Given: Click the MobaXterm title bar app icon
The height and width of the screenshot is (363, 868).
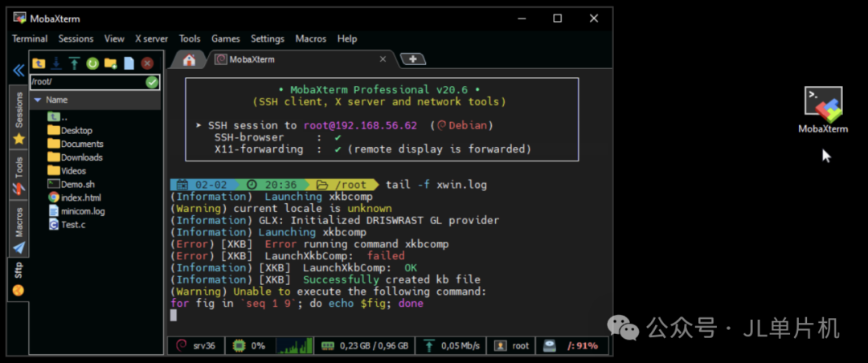Looking at the screenshot, I should [x=20, y=18].
